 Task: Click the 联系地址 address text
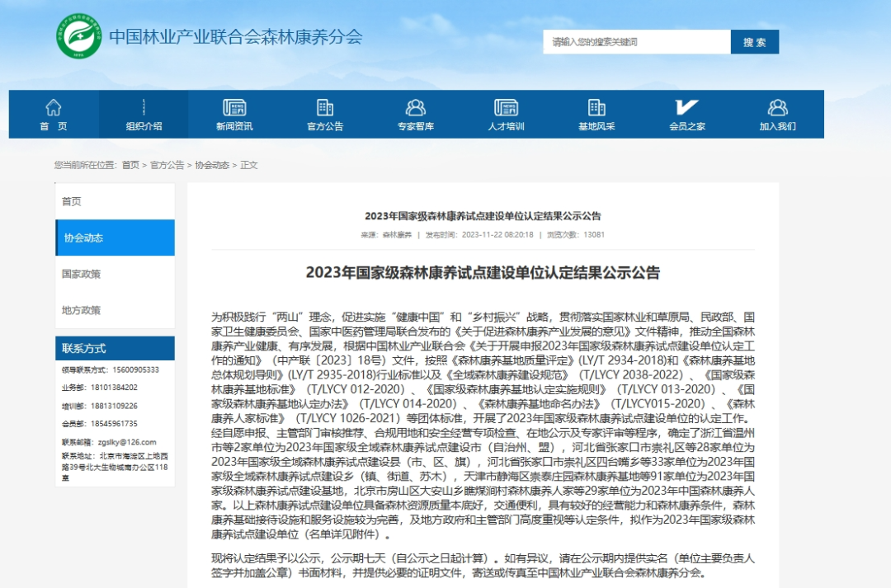tap(115, 467)
